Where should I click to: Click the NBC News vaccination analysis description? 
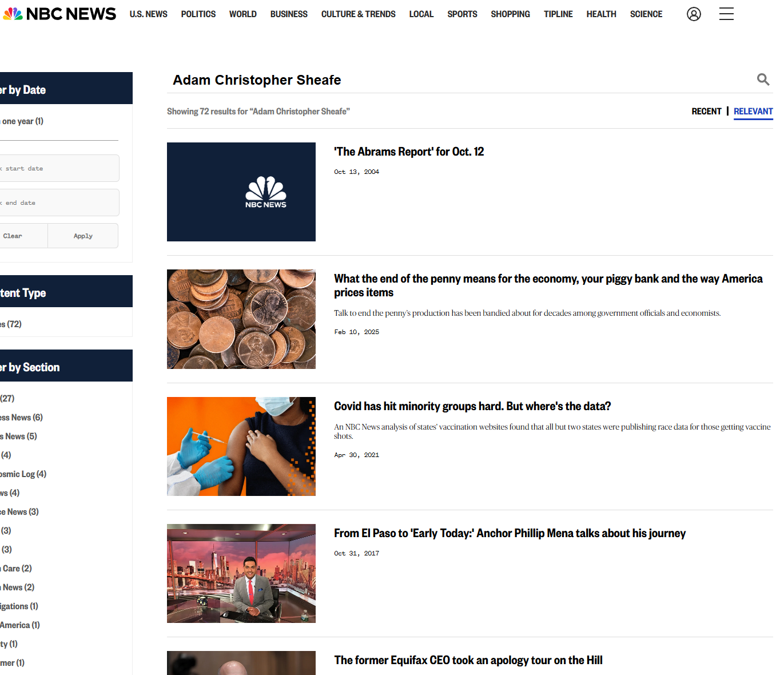552,431
